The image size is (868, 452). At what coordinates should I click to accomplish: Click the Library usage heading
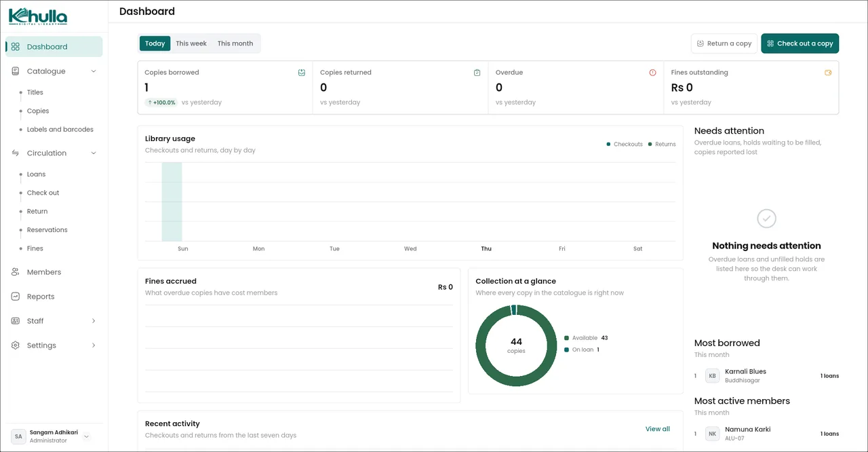pos(170,138)
